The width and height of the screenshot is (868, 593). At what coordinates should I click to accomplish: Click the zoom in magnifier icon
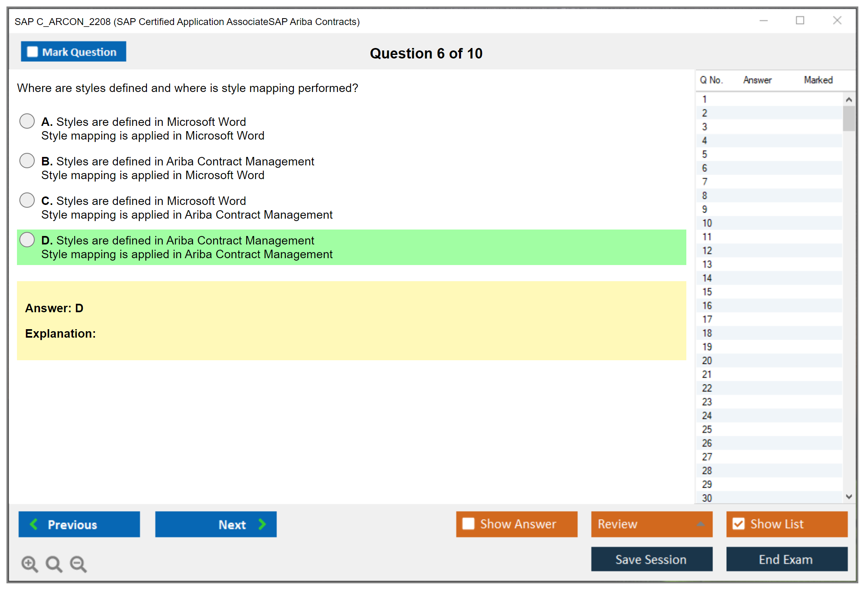(29, 564)
